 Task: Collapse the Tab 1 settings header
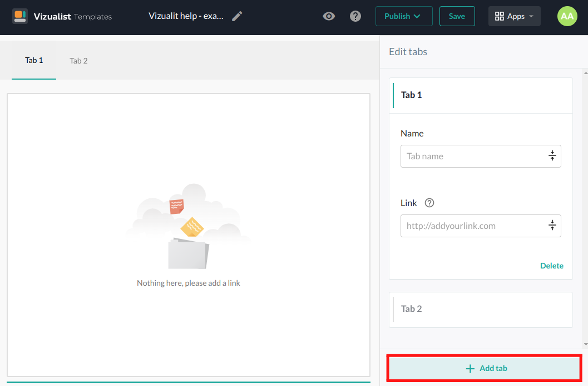(x=481, y=95)
